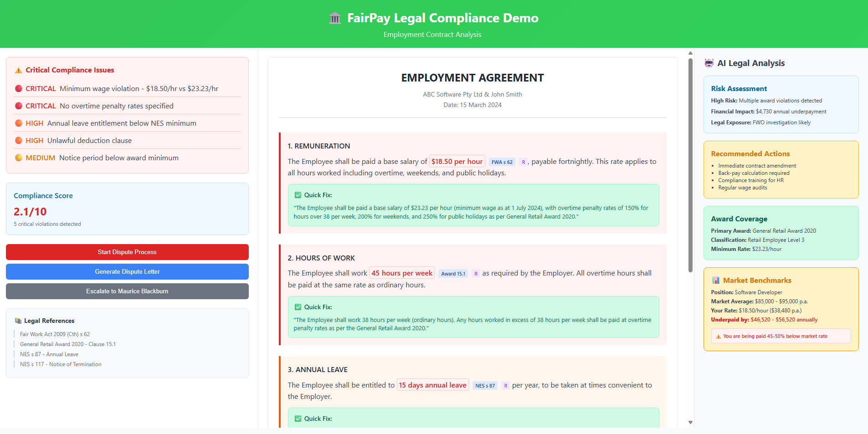
Task: Click the Hours of Work Quick Fix checkmark
Action: pyautogui.click(x=298, y=307)
